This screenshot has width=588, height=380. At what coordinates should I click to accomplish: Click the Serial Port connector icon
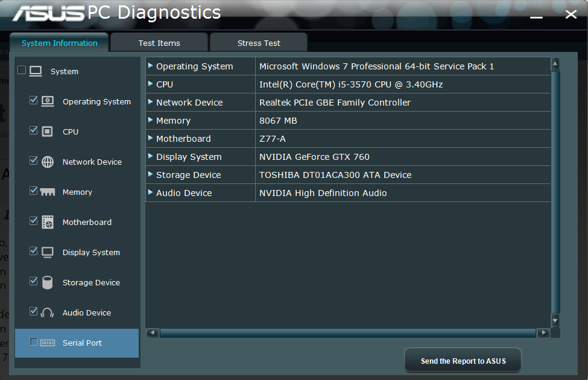pyautogui.click(x=48, y=343)
